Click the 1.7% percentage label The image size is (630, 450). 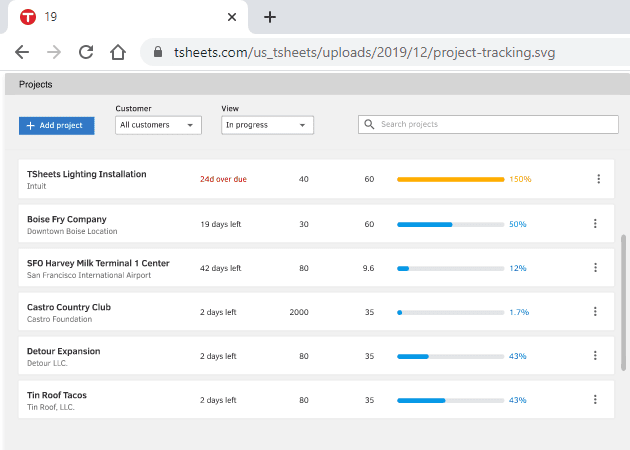click(x=519, y=312)
